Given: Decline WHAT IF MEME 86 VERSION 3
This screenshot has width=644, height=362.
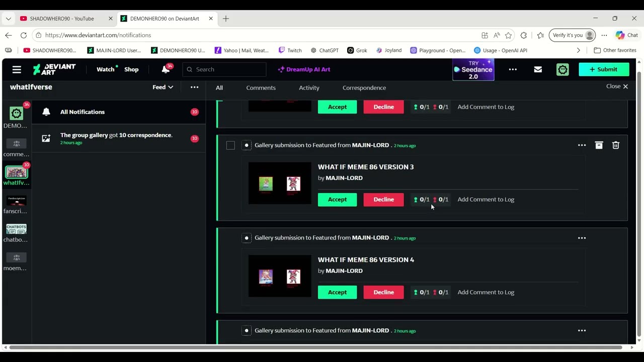Looking at the screenshot, I should 383,200.
